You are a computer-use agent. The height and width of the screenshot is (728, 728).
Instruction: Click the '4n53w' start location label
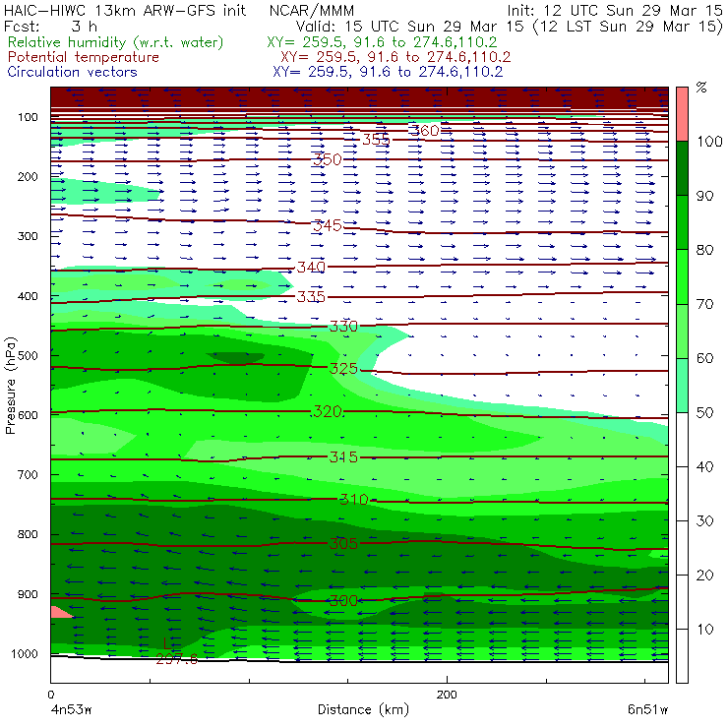71,710
